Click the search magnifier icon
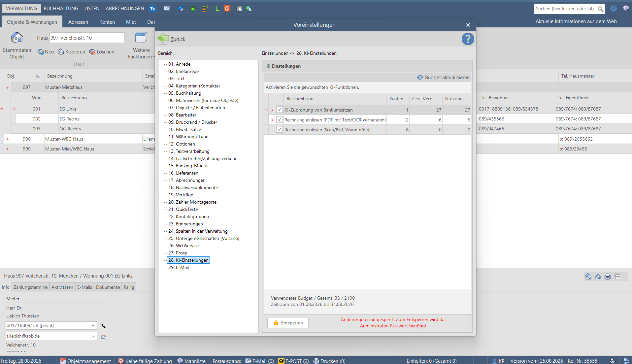632x364 pixels. 600,9
